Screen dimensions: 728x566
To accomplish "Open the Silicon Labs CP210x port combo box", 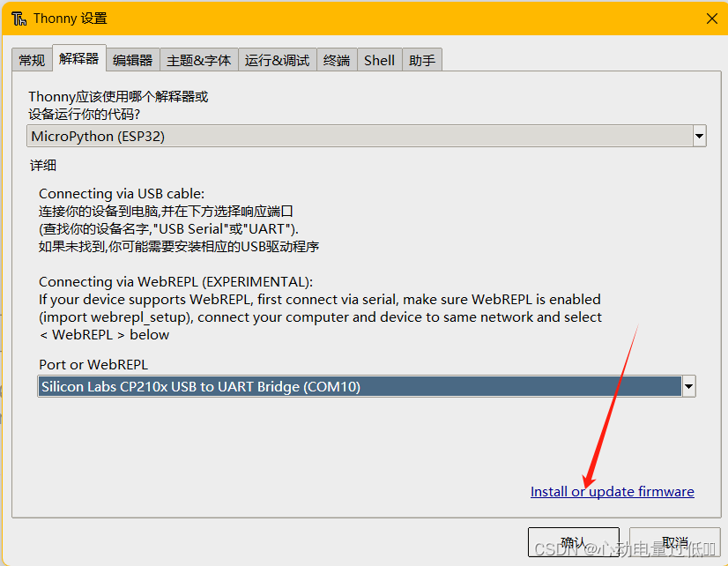I will pyautogui.click(x=367, y=386).
